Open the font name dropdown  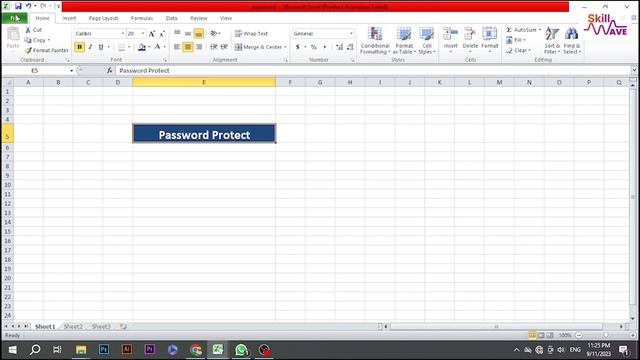pyautogui.click(x=122, y=33)
